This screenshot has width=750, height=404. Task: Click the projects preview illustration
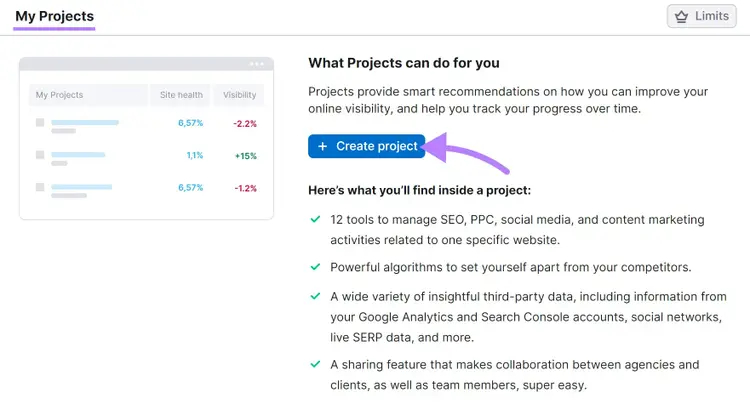146,138
